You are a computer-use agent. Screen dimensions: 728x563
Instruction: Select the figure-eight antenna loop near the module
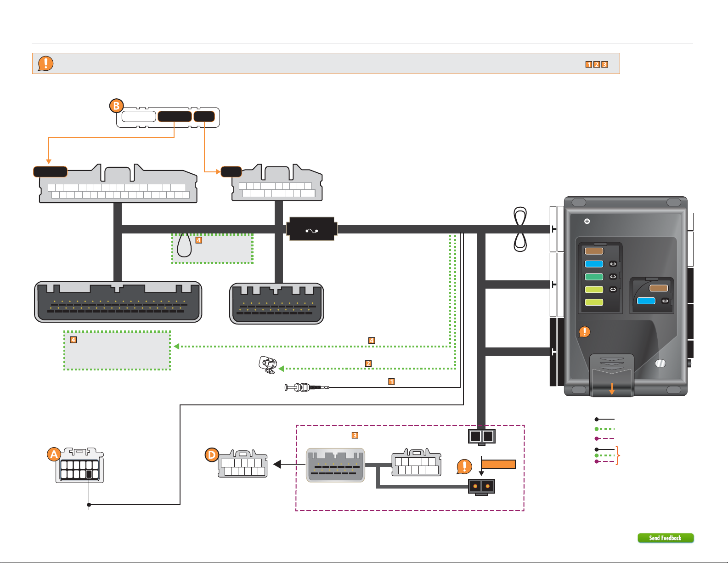(x=520, y=229)
